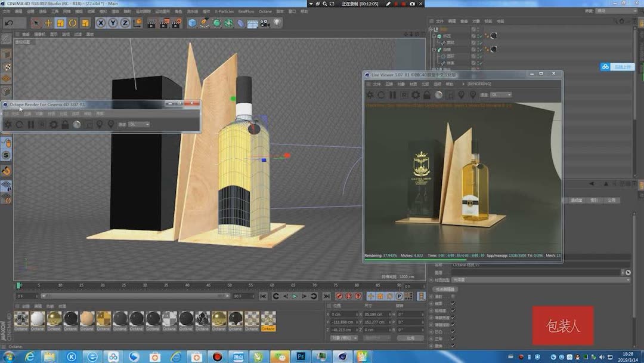
Task: Open the coordinate mode dropdown below the Z position
Action: pos(343,338)
